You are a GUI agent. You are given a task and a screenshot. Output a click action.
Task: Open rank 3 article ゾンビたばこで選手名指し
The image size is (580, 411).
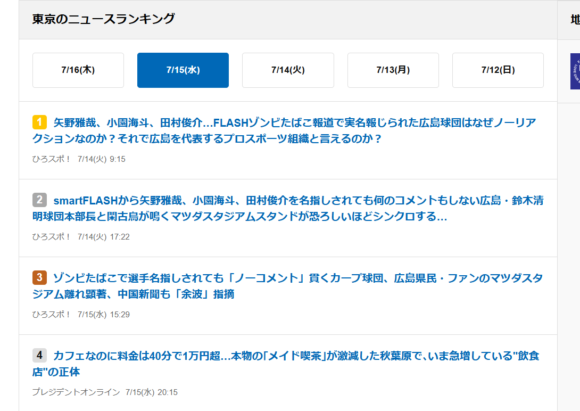click(288, 286)
